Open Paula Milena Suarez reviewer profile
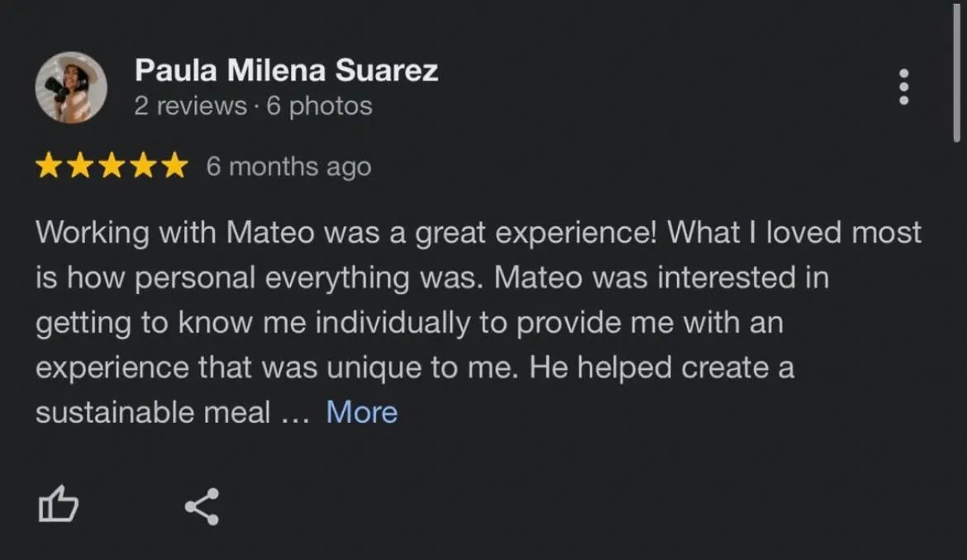This screenshot has width=967, height=560. [286, 71]
